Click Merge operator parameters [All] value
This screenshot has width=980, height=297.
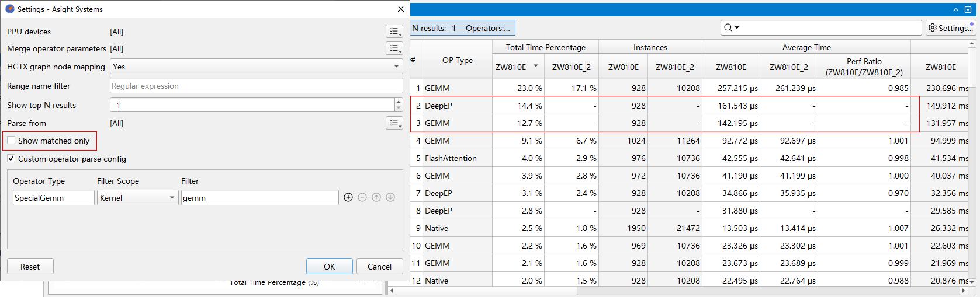point(117,48)
